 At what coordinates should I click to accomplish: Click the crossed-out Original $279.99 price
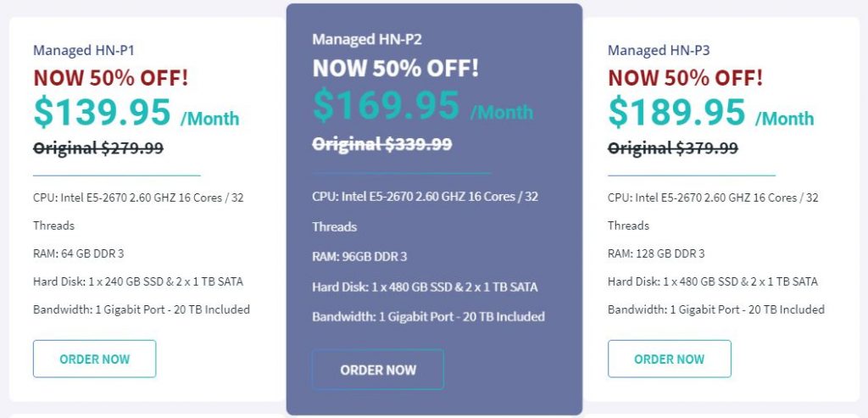[98, 148]
